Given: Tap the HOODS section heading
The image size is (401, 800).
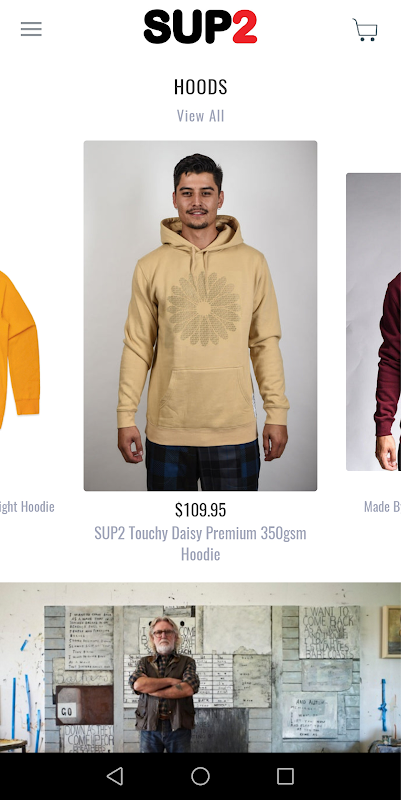Looking at the screenshot, I should [x=200, y=87].
